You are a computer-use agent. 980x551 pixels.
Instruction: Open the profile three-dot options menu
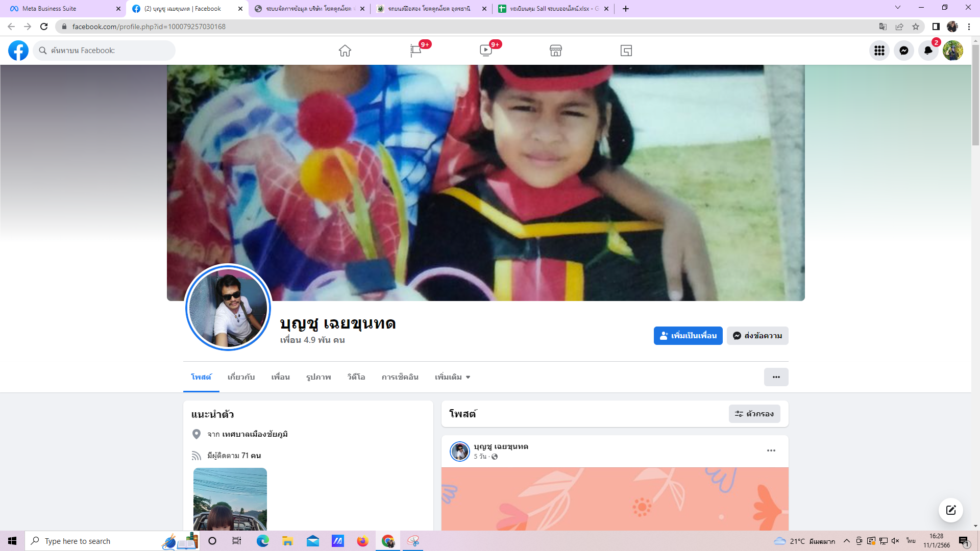pyautogui.click(x=776, y=377)
